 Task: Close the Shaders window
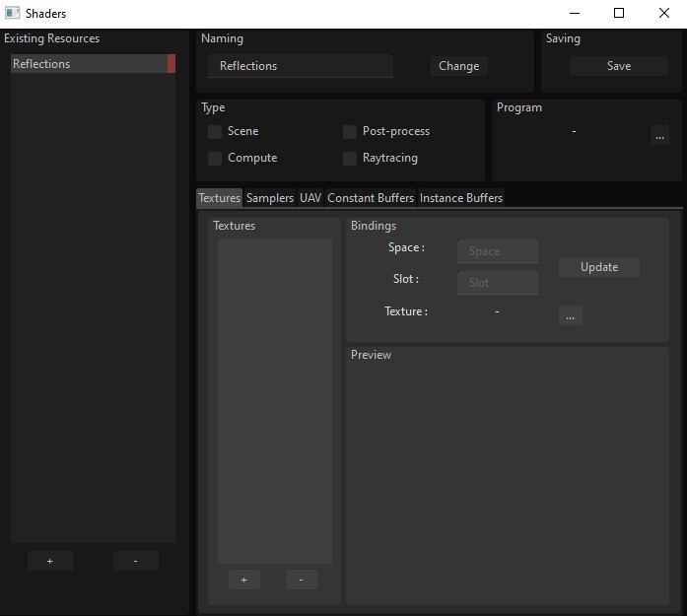coord(663,13)
